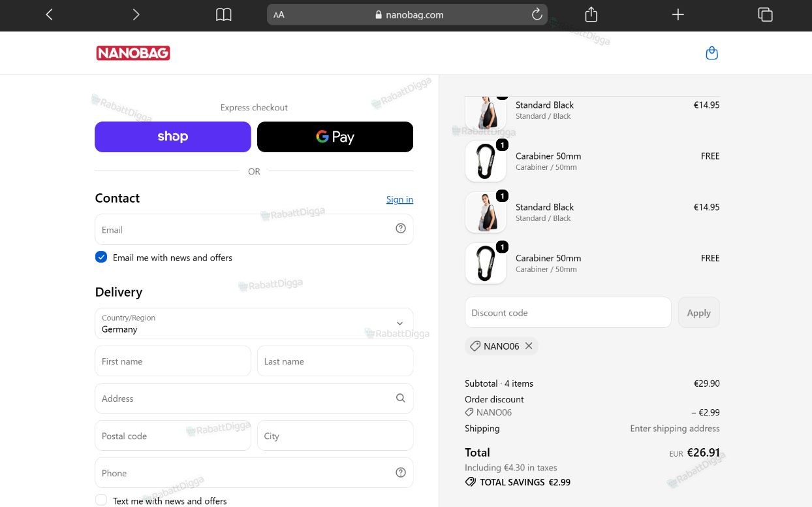
Task: Click the second Carabiner 50mm thumbnail
Action: click(x=486, y=263)
